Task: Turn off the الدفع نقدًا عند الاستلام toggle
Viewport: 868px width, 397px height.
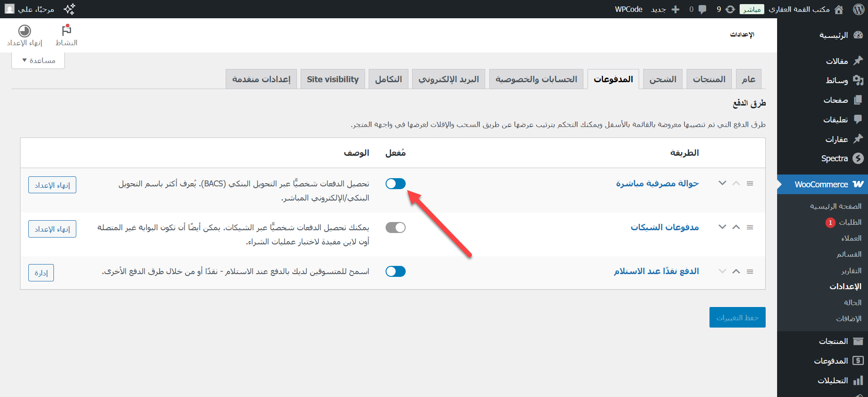Action: point(395,271)
